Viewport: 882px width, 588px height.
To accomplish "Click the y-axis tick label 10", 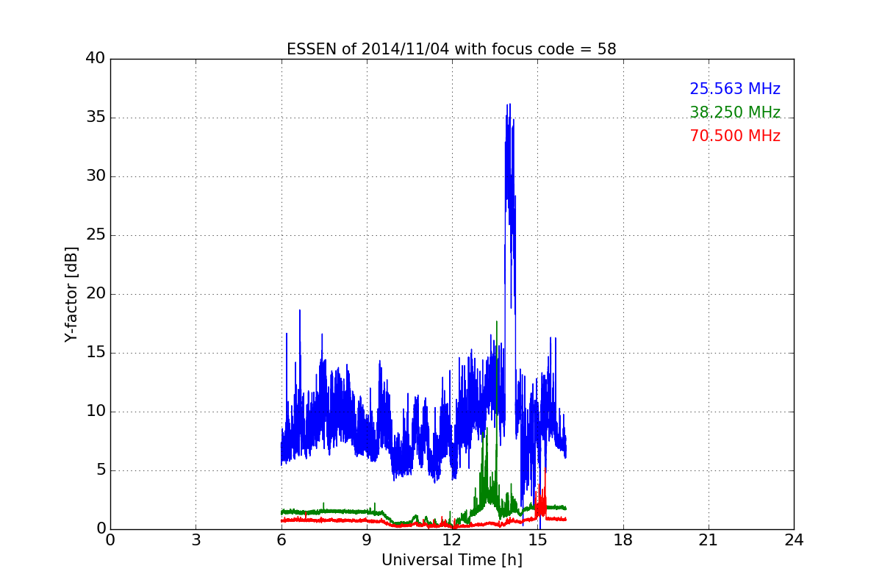I will pos(96,412).
